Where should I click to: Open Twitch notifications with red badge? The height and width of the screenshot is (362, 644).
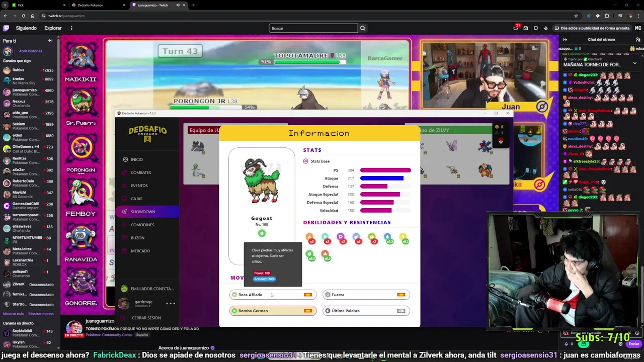[516, 28]
